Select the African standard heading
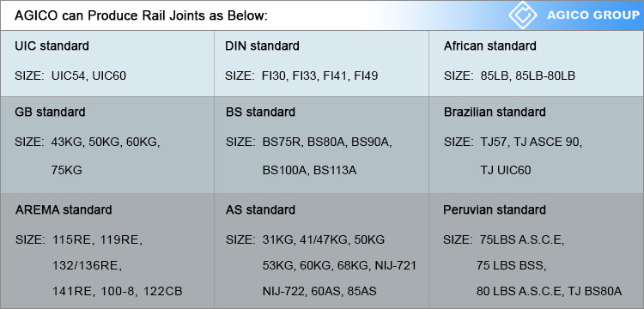Viewport: 644px width, 309px height. tap(489, 45)
